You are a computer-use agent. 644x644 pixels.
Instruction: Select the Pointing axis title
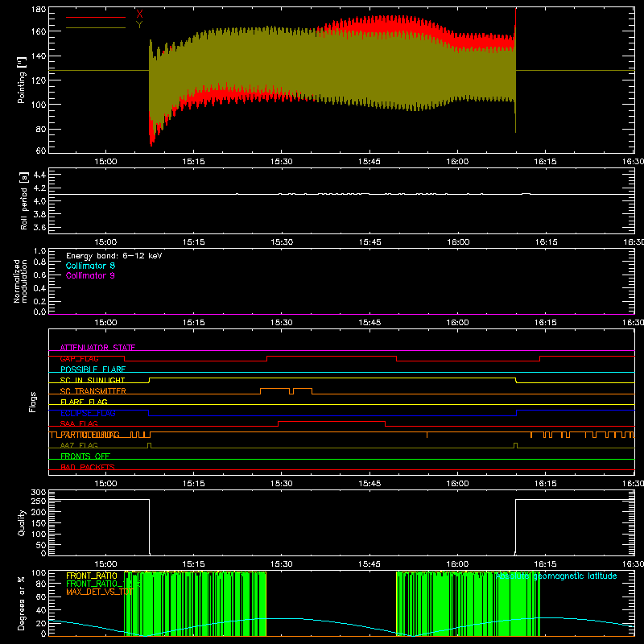pyautogui.click(x=22, y=80)
